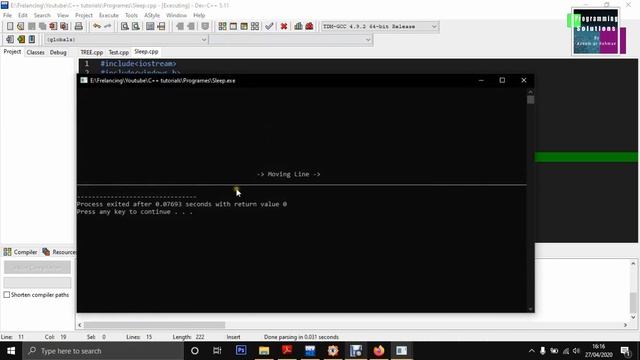Open the TDM-GCC 4.9.2 compiler set dropdown
The height and width of the screenshot is (360, 640).
(380, 27)
